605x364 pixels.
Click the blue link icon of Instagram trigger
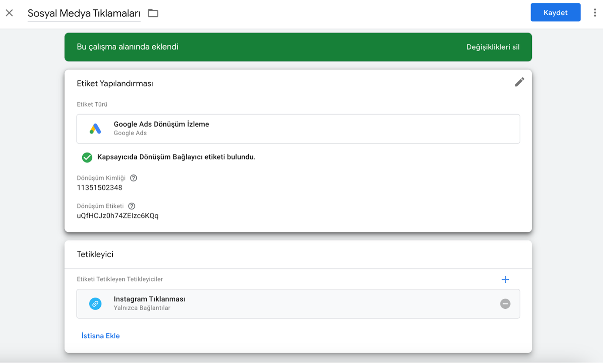click(x=95, y=304)
